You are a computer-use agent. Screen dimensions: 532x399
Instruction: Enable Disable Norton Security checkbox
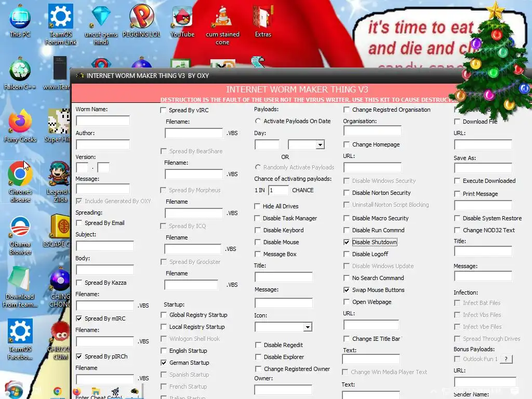(x=347, y=193)
